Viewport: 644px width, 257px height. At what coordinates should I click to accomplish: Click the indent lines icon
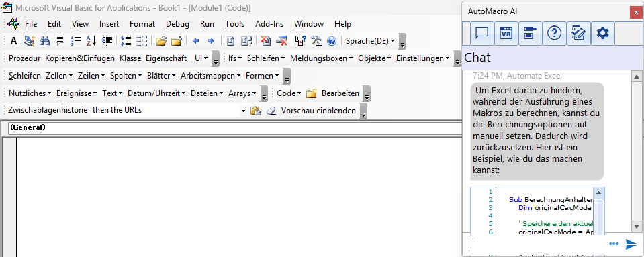tap(107, 41)
